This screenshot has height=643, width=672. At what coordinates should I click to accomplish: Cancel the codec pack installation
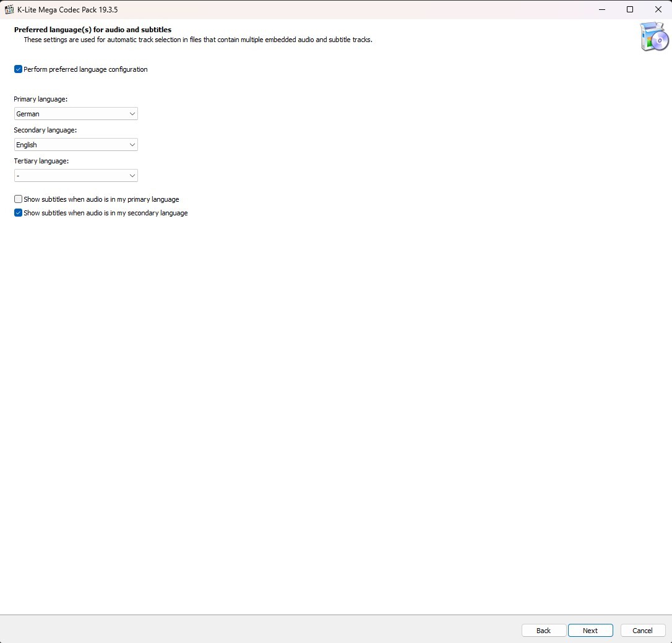[642, 630]
